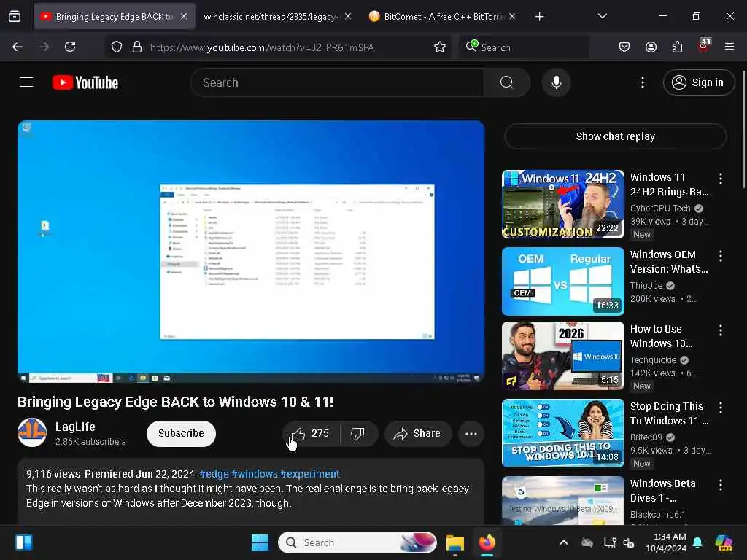Focus the Firefox search box

(x=524, y=47)
